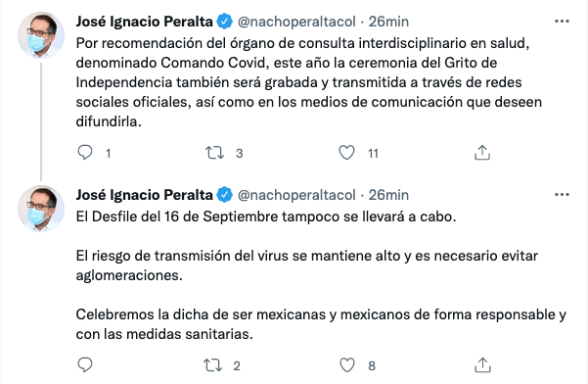The width and height of the screenshot is (588, 384).
Task: Click the 26min timestamp on second tweet
Action: [x=388, y=195]
